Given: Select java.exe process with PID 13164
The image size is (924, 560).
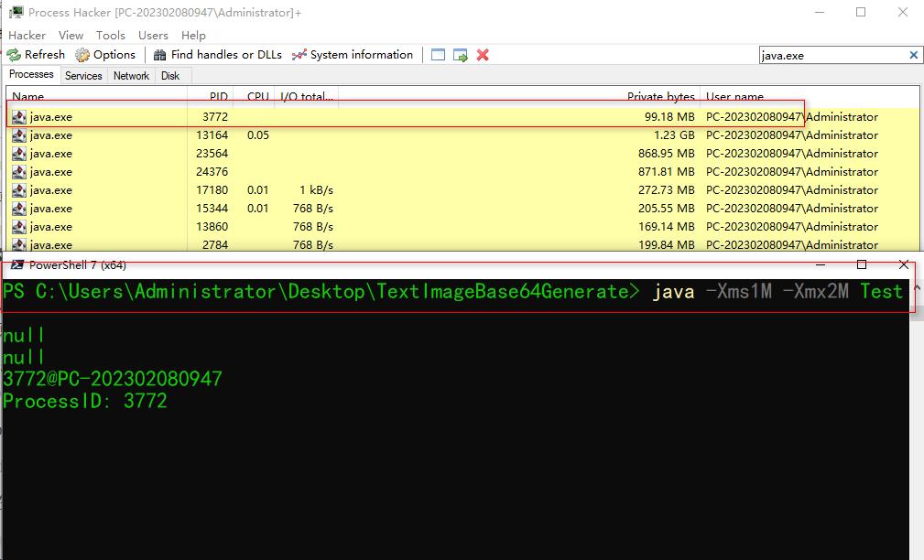Looking at the screenshot, I should point(51,135).
